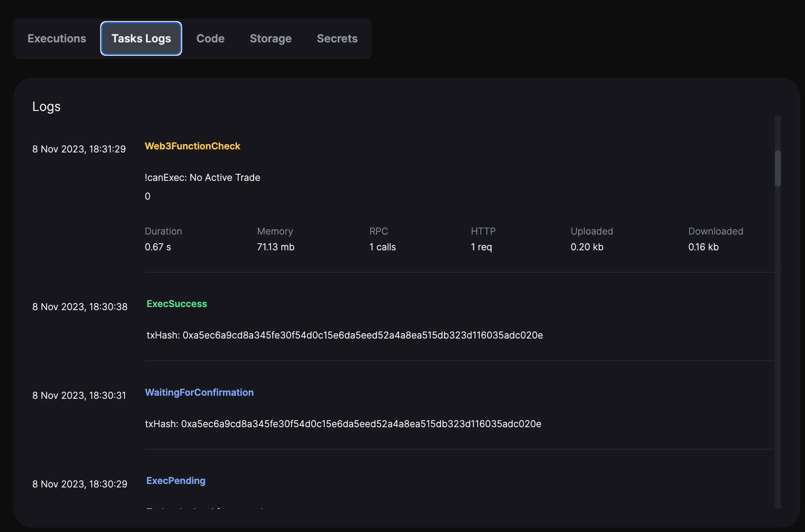This screenshot has height=532, width=805.
Task: Click the ExecSuccess log title
Action: (177, 304)
